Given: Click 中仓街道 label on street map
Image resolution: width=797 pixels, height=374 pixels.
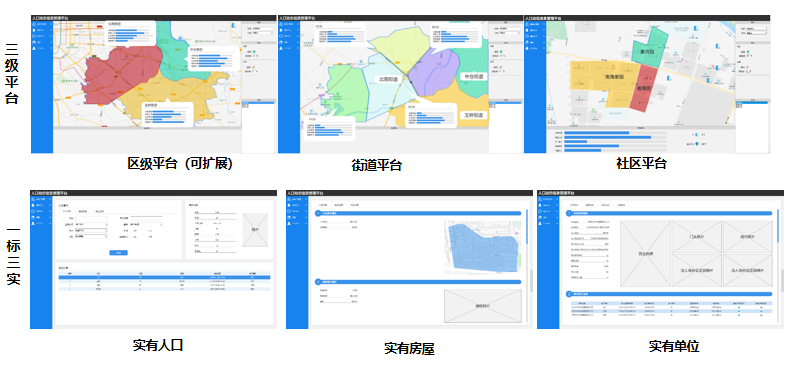Looking at the screenshot, I should tap(474, 76).
